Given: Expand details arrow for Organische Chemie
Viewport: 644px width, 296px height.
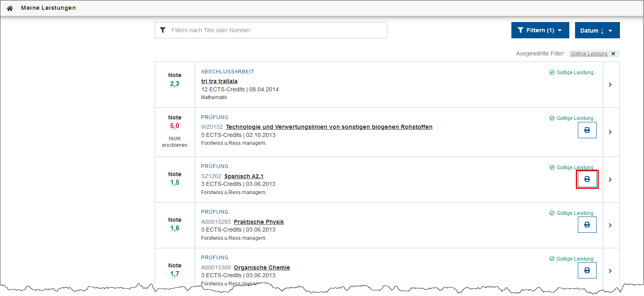Looking at the screenshot, I should [x=610, y=271].
